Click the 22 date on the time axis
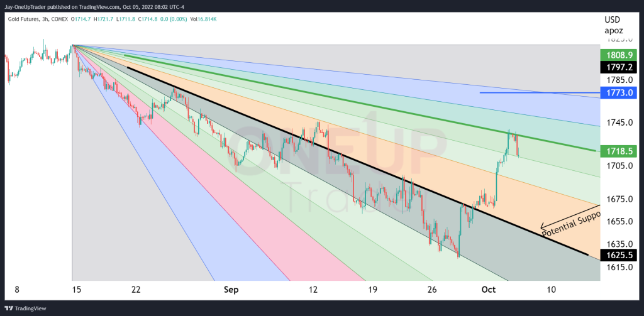Screen dimensions: 644x316 pos(136,290)
